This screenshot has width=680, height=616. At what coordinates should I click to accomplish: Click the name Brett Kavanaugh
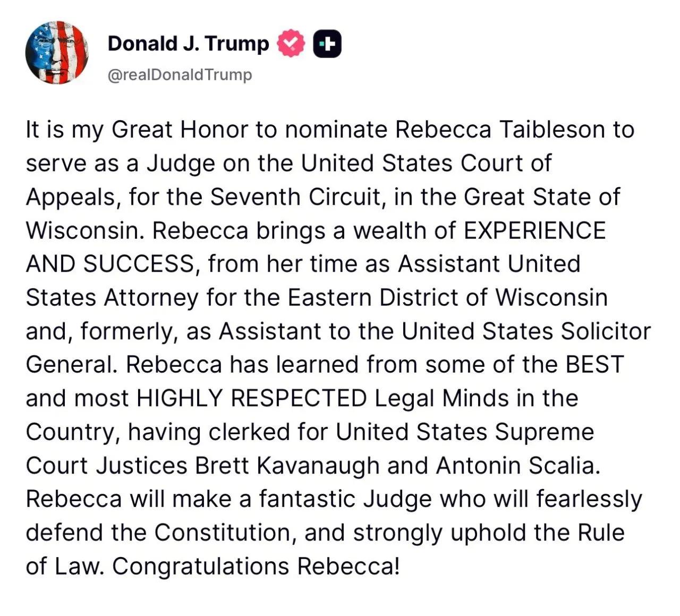point(287,466)
